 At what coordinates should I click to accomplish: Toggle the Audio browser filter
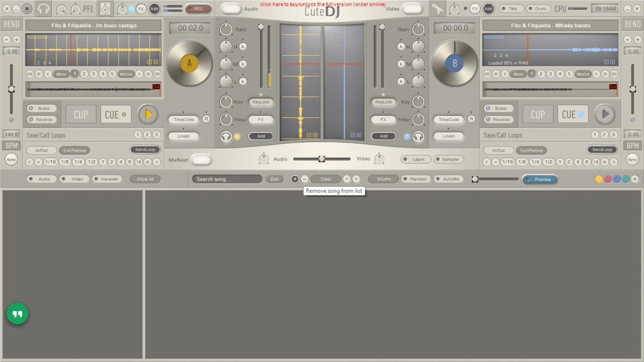coord(42,179)
